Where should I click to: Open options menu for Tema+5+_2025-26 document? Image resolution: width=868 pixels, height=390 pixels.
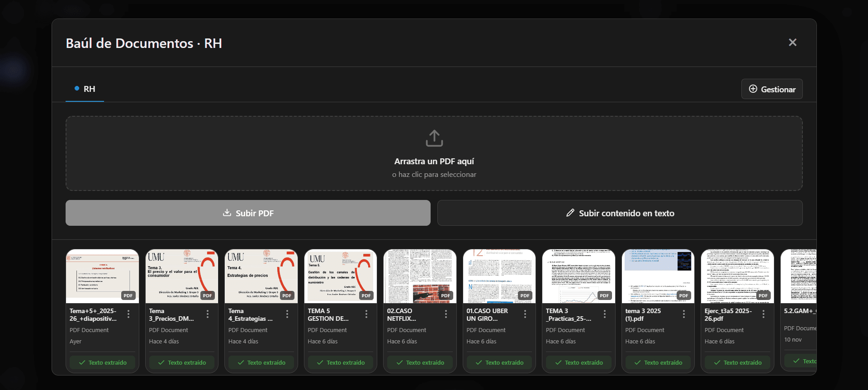point(128,314)
